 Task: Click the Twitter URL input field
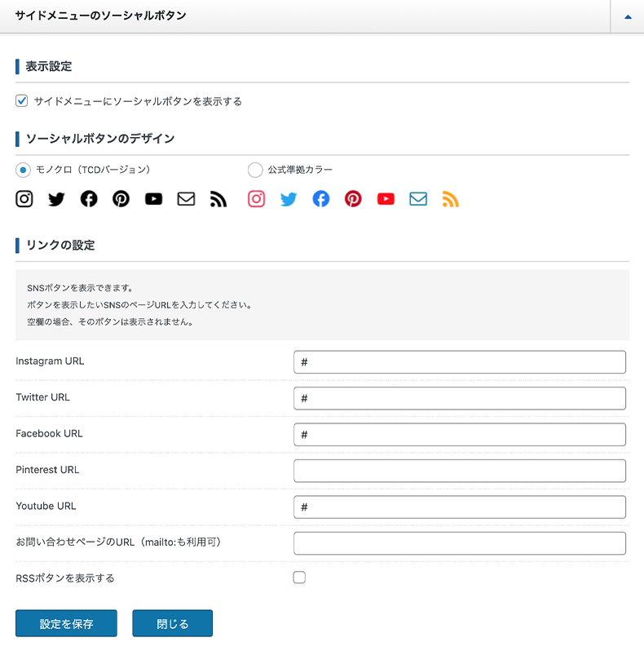click(x=460, y=398)
